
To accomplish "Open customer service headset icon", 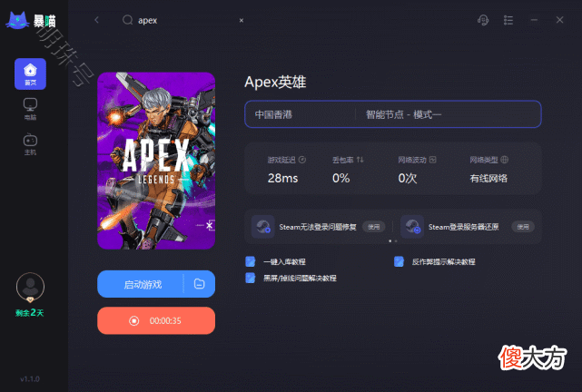I will [x=483, y=20].
